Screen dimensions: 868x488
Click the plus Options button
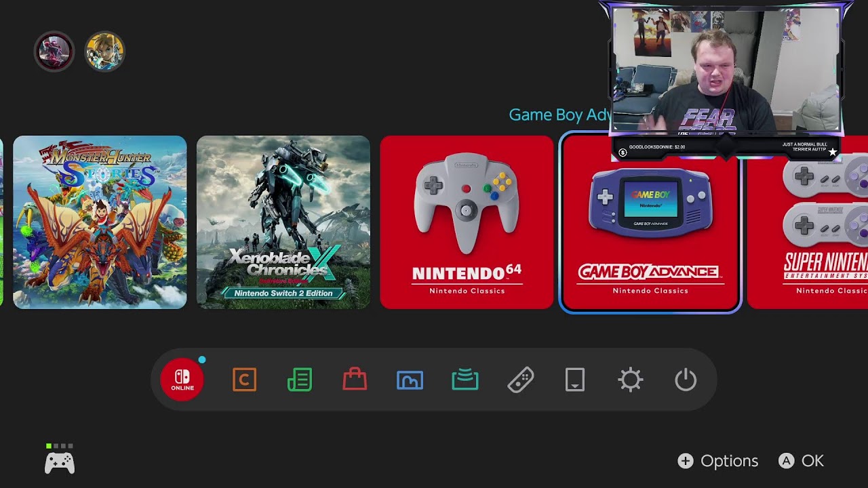click(x=718, y=461)
